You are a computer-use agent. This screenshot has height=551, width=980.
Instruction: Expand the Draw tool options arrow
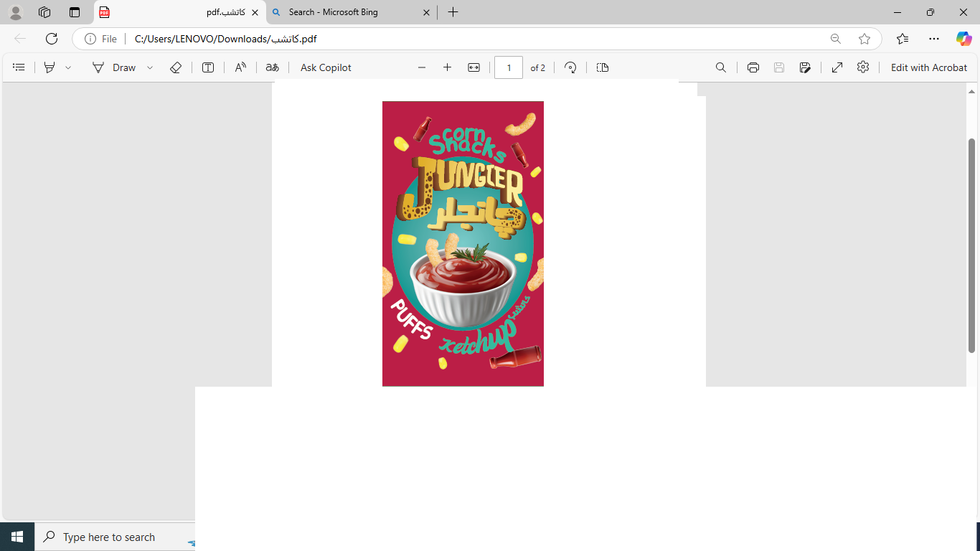coord(150,67)
